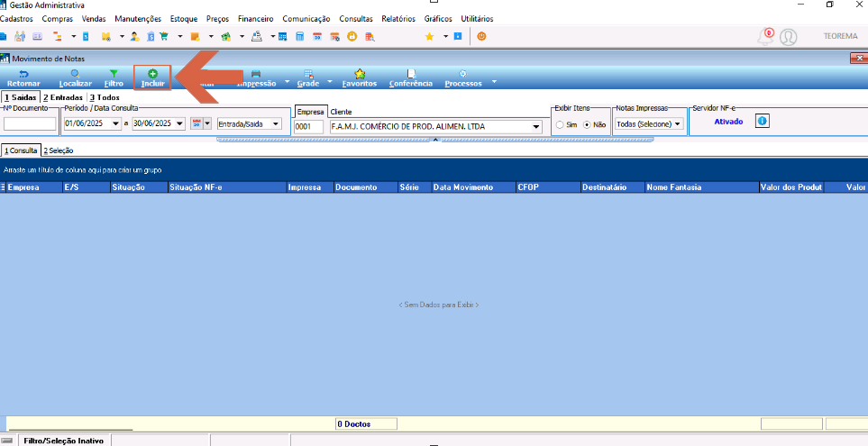This screenshot has height=446, width=868.
Task: Open the Conferência tool
Action: coord(411,78)
